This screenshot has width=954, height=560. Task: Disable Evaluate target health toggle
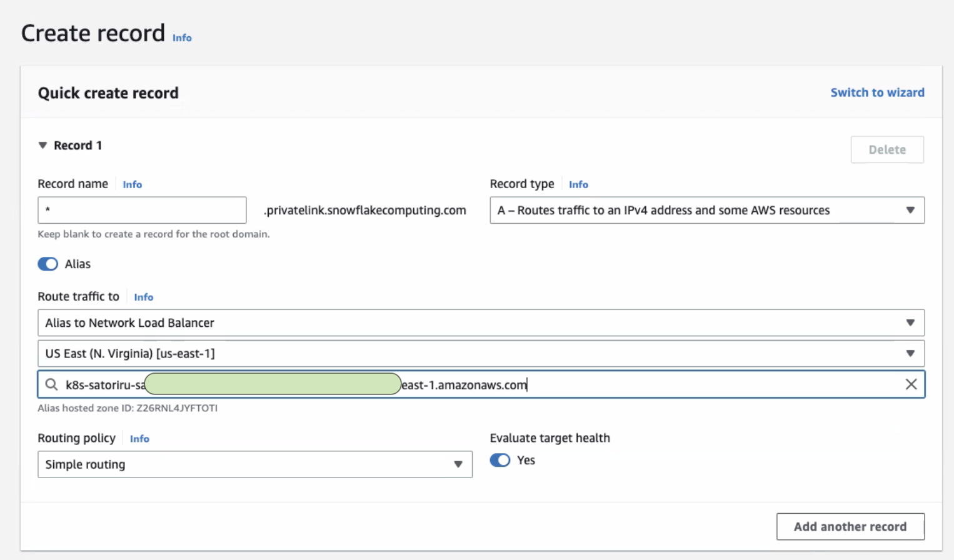[500, 460]
